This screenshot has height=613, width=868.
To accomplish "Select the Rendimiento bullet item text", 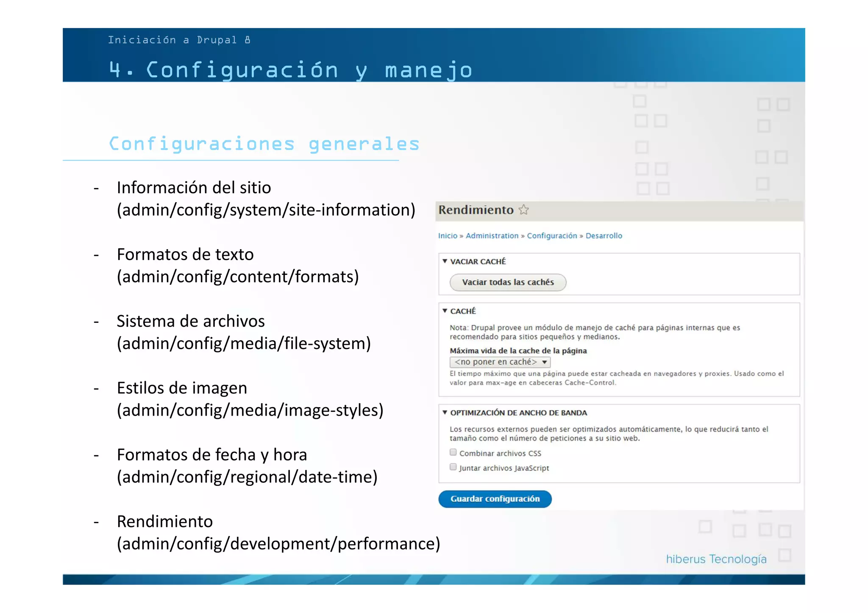I will click(165, 521).
